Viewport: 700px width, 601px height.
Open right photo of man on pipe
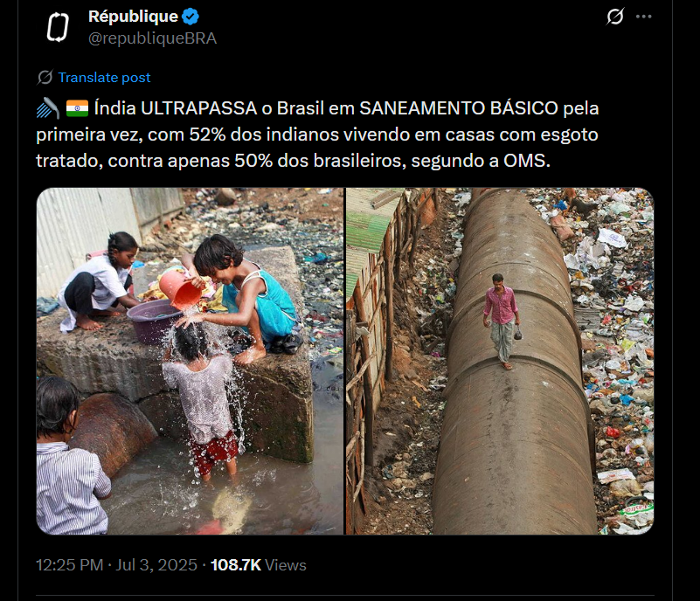click(500, 361)
